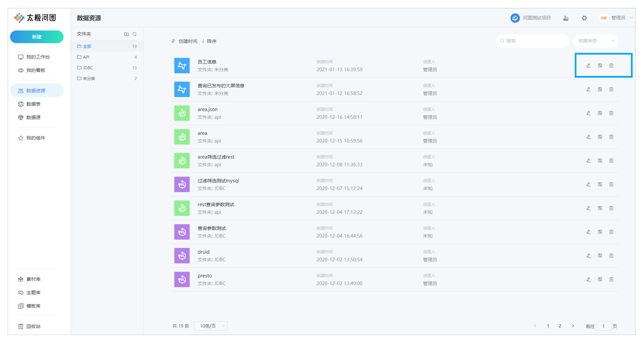Open the 查询已发布的大屏信息 resource name
This screenshot has width=644, height=343.
click(x=221, y=86)
